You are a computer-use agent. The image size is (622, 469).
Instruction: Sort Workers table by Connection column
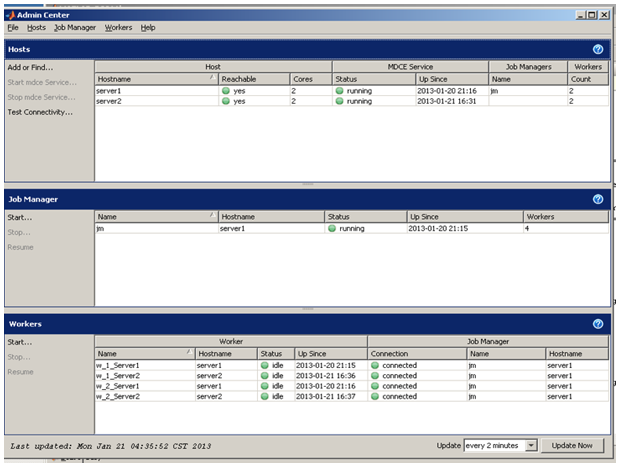(417, 354)
